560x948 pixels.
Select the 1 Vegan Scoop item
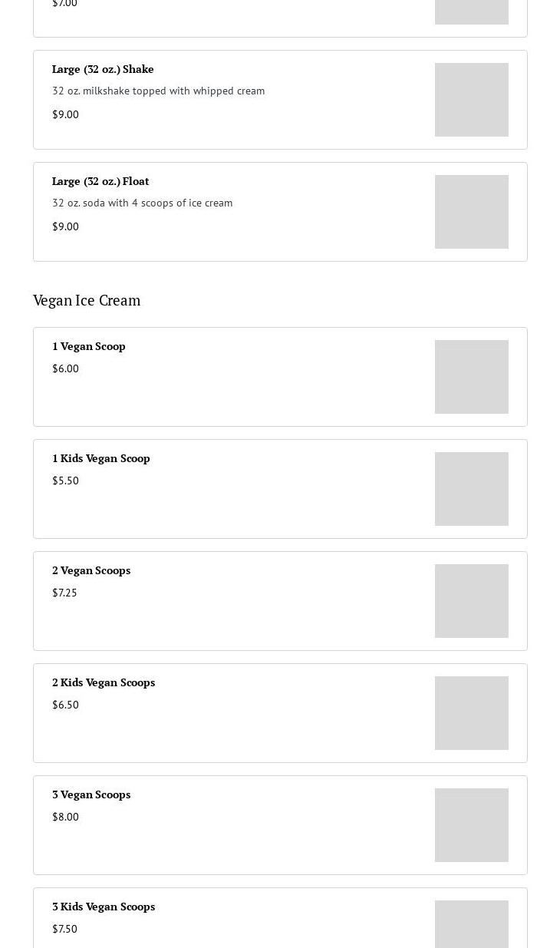pos(89,346)
